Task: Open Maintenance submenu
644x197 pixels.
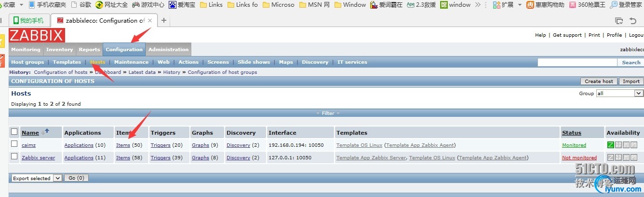Action: [131, 62]
